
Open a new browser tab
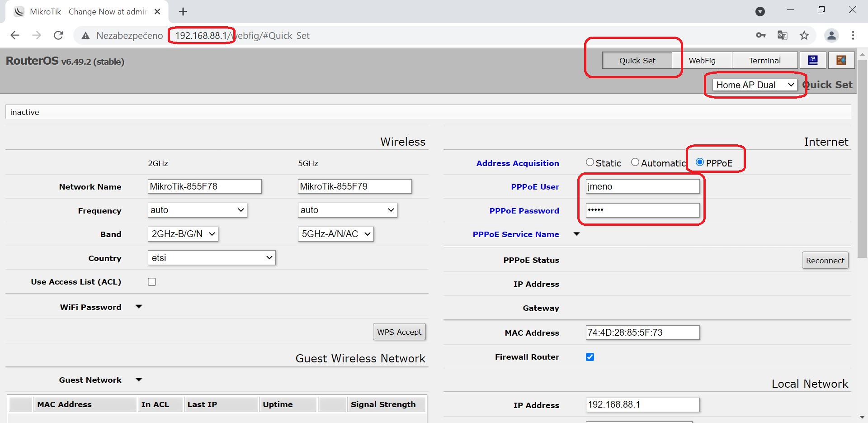point(183,12)
